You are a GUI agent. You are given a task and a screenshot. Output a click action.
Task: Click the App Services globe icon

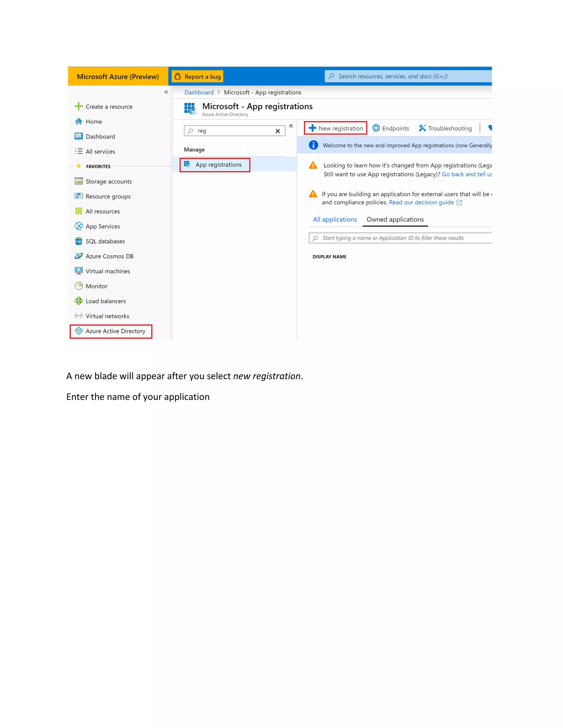(x=78, y=226)
